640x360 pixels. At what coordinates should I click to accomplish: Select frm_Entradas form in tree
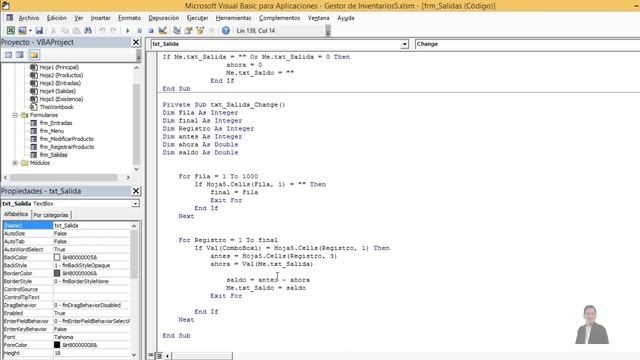click(56, 123)
